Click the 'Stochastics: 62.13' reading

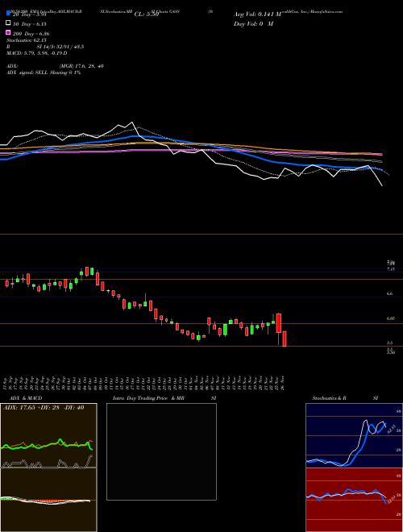[26, 40]
